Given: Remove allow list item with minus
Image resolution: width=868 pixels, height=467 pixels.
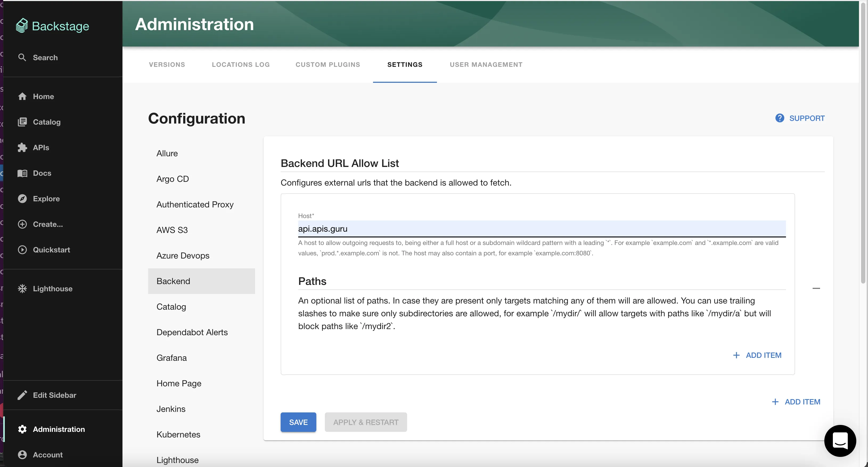Looking at the screenshot, I should [x=816, y=288].
